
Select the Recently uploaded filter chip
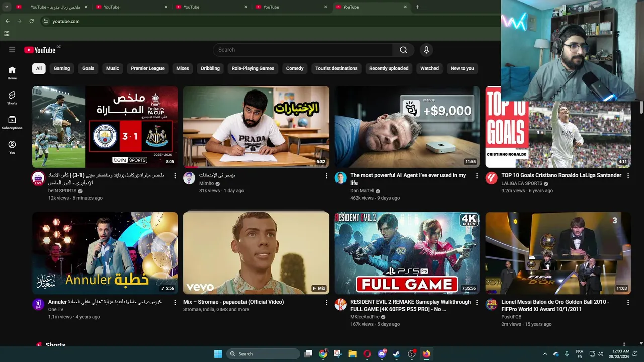point(389,68)
